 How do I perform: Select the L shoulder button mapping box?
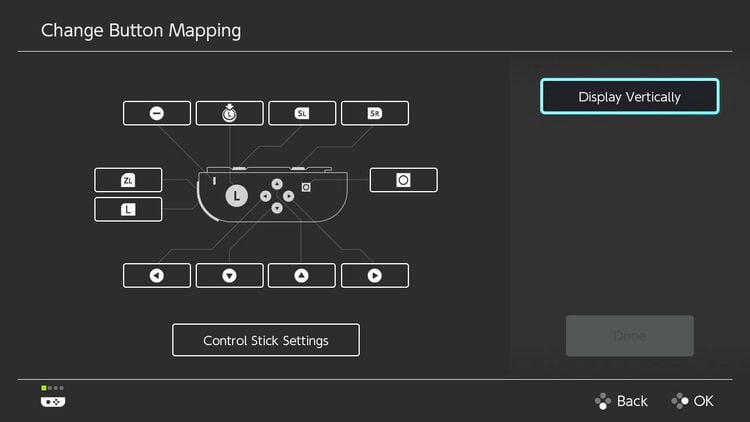[128, 209]
